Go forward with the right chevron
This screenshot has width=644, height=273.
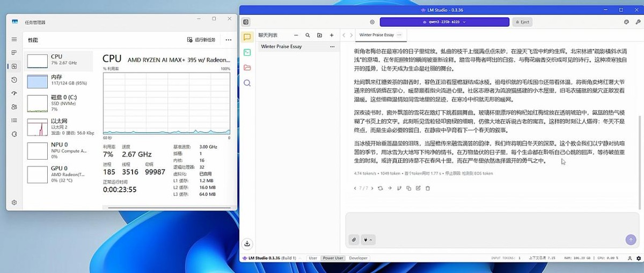click(x=350, y=35)
